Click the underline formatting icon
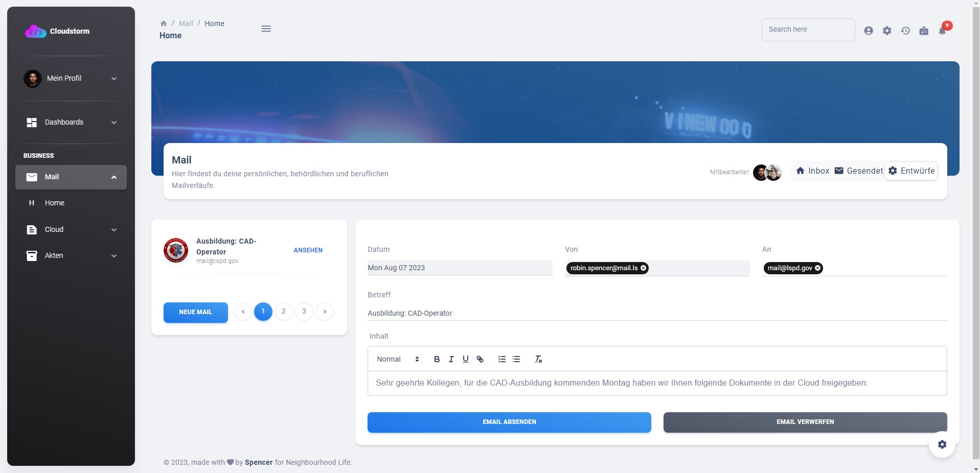 pos(465,359)
